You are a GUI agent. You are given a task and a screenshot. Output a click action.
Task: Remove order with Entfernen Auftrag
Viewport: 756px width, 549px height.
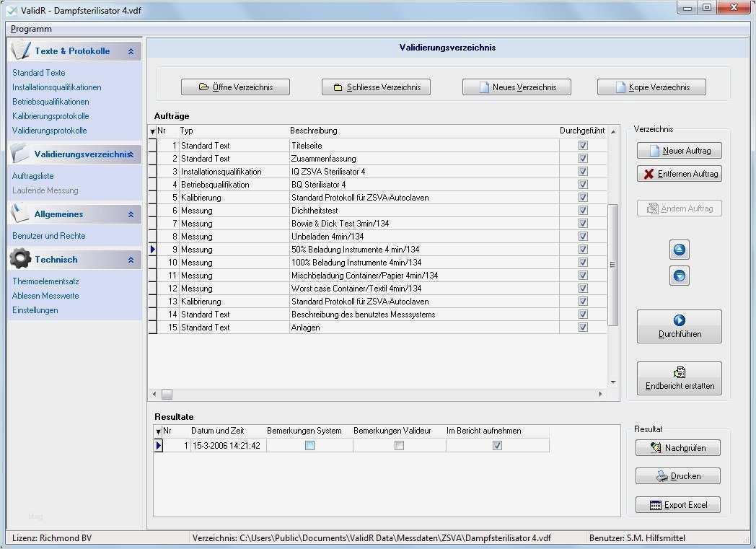tap(680, 174)
